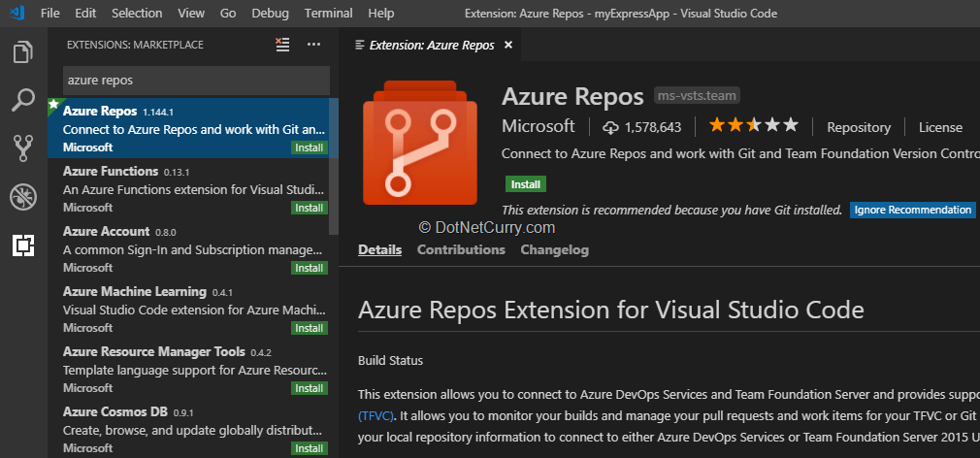
Task: Open the Source Control view icon
Action: pos(23,148)
